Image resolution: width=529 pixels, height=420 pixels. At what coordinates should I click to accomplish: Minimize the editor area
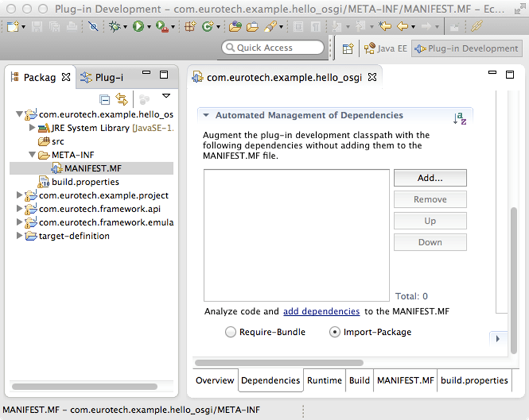(493, 73)
